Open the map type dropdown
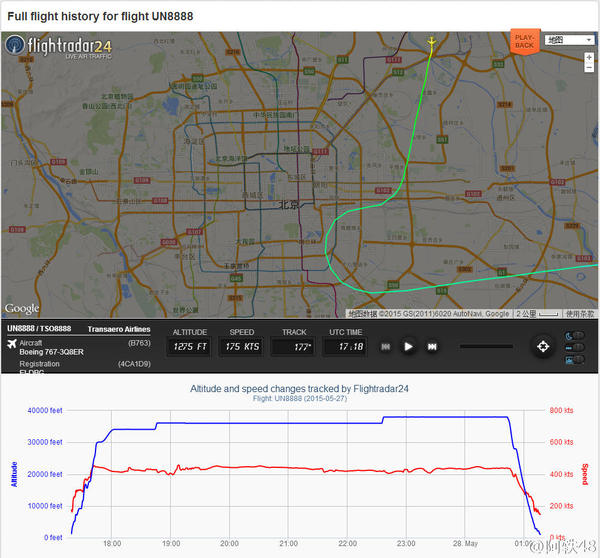This screenshot has height=558, width=600. (568, 40)
